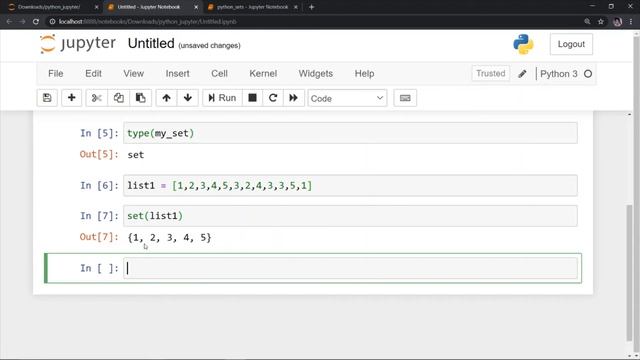Move selected cell down arrow

[188, 98]
